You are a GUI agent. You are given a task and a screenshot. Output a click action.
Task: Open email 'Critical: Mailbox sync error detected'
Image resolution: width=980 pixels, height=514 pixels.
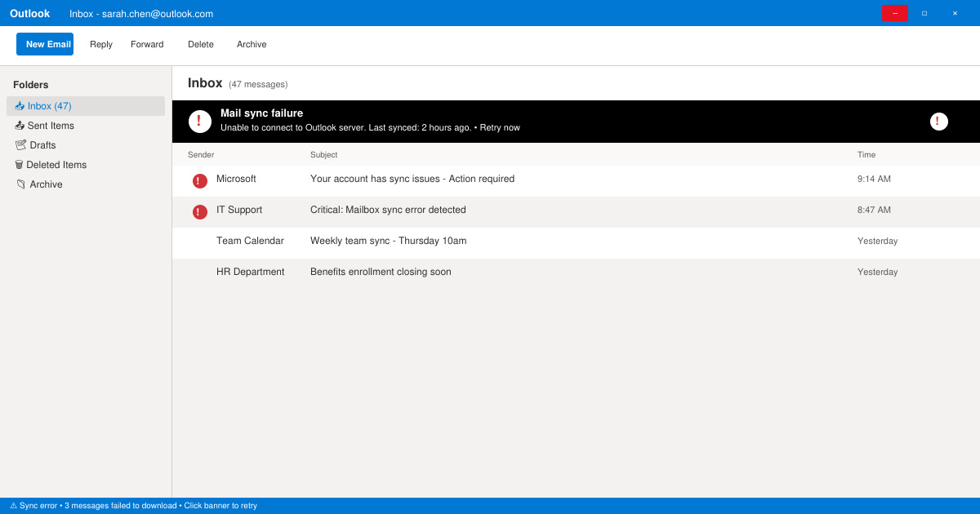(388, 210)
